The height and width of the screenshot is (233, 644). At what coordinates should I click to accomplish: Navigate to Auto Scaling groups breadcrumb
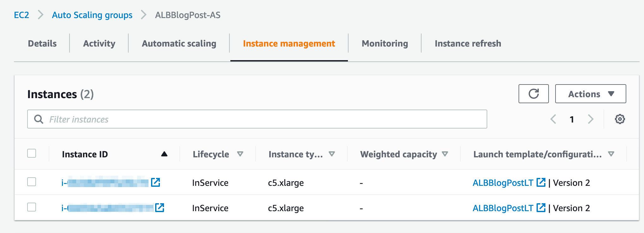point(92,15)
